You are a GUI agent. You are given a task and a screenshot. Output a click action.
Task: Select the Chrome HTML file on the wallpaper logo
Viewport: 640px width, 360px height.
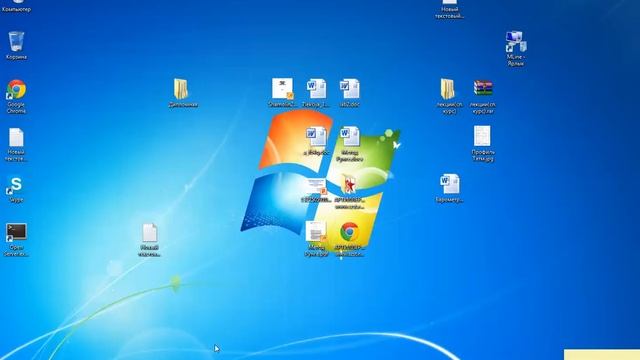click(349, 232)
